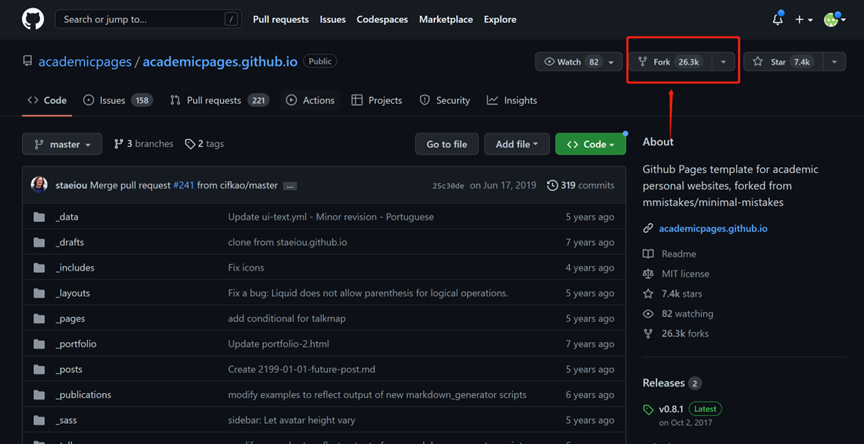Click the Watch button

coord(579,62)
